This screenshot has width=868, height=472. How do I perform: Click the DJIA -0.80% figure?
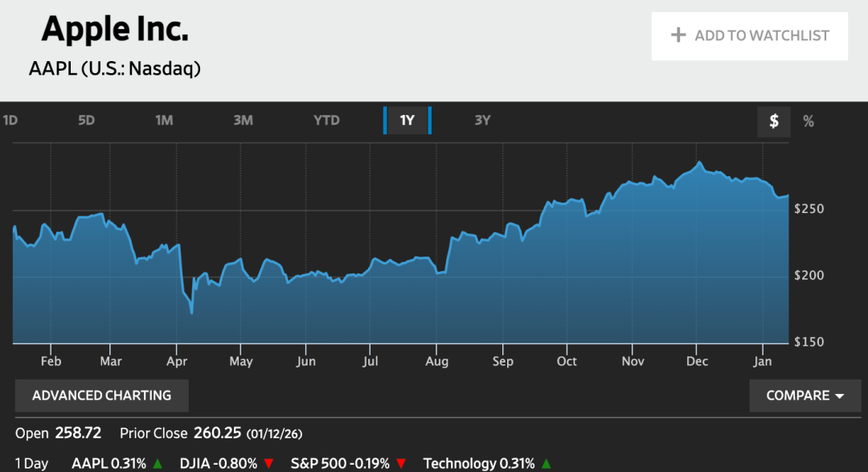point(219,464)
